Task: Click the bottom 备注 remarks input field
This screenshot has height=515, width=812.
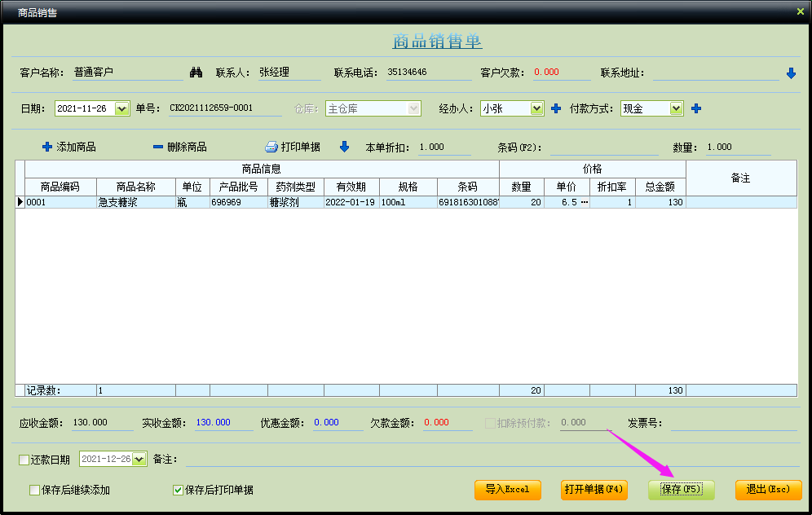Action: pyautogui.click(x=493, y=459)
